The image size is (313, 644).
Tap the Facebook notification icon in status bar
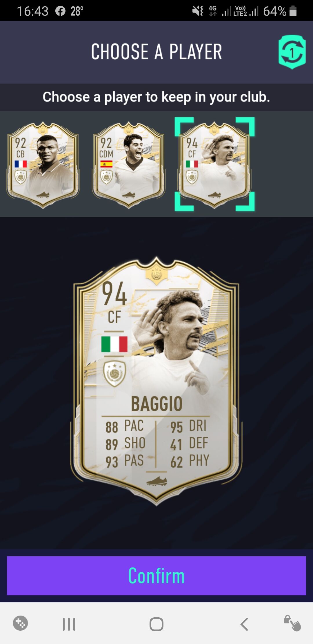(60, 11)
